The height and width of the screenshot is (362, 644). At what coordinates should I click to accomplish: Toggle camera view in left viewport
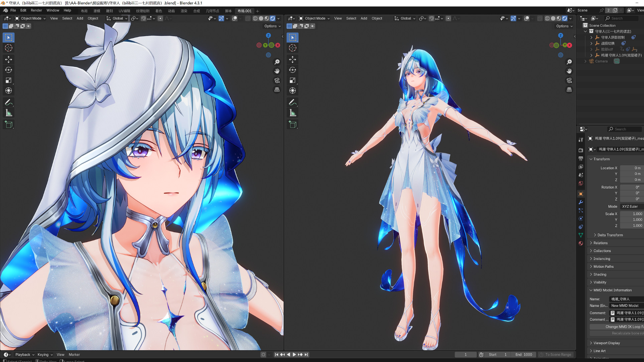277,80
